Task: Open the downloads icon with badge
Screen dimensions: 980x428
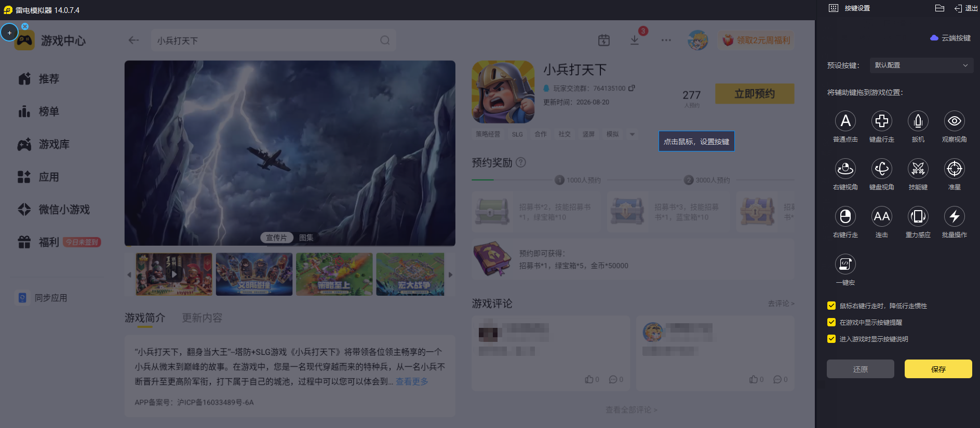Action: (635, 40)
